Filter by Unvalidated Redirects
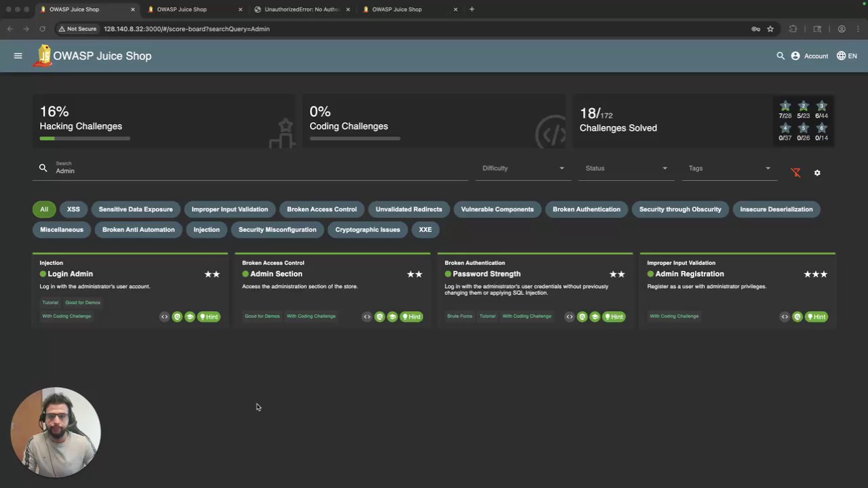Image resolution: width=868 pixels, height=488 pixels. [409, 209]
